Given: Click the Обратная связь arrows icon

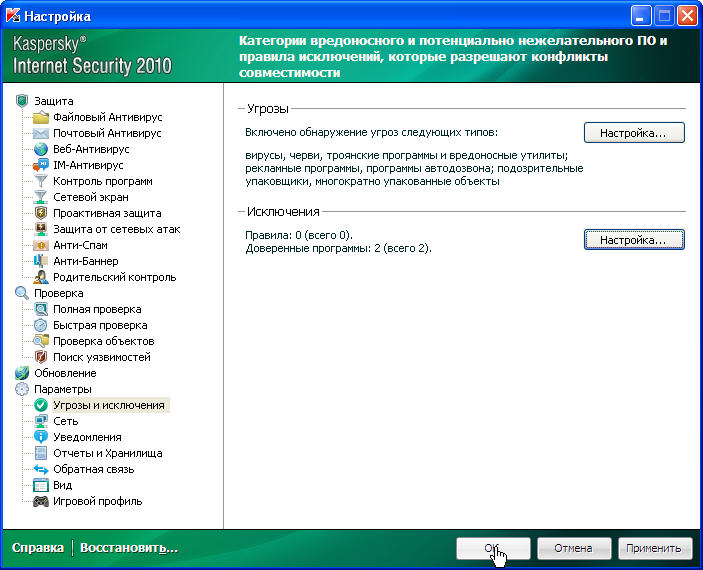Looking at the screenshot, I should tap(40, 469).
